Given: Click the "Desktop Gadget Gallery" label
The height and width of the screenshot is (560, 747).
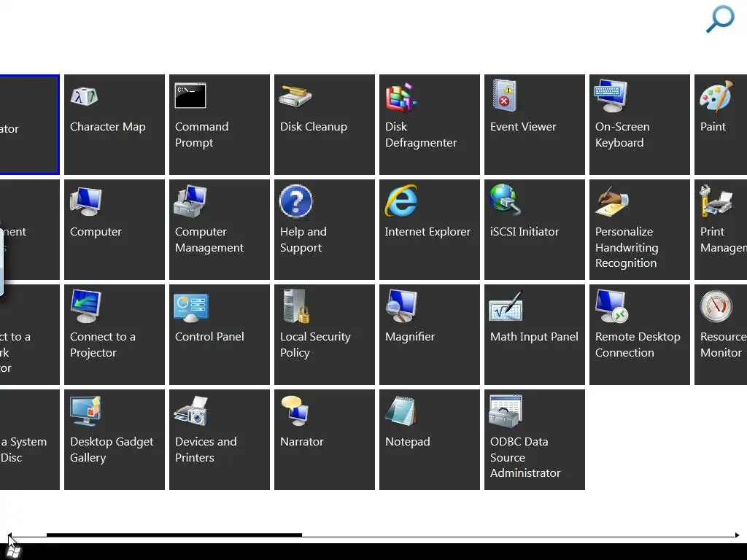Looking at the screenshot, I should tap(112, 449).
